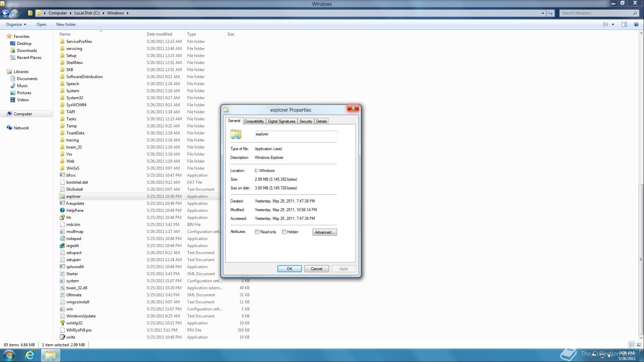Switch to large icons view in status bar
This screenshot has height=362, width=644.
[639, 345]
